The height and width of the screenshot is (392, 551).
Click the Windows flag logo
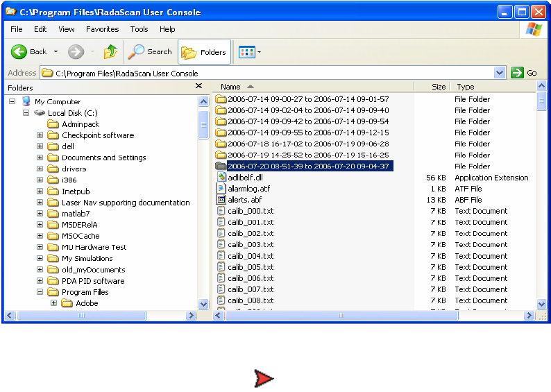point(534,30)
